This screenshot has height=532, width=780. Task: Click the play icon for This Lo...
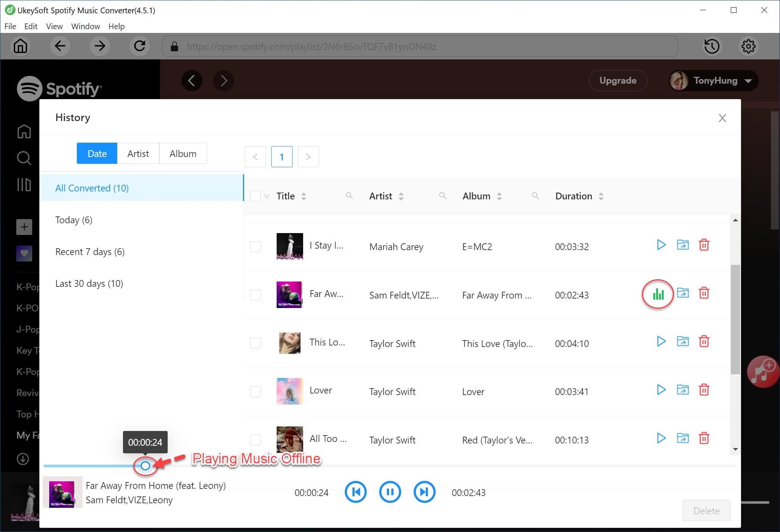tap(661, 342)
